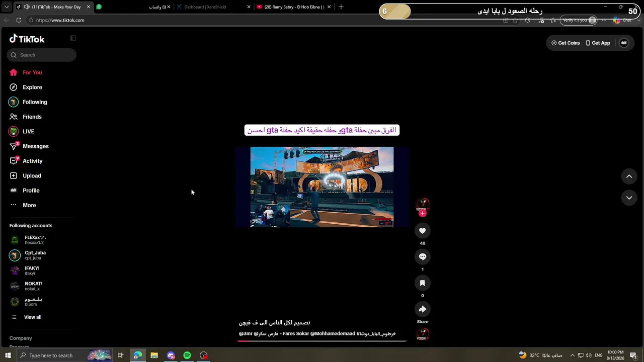Screen dimensions: 644x362
Task: Like the video with heart icon
Action: [x=423, y=231]
